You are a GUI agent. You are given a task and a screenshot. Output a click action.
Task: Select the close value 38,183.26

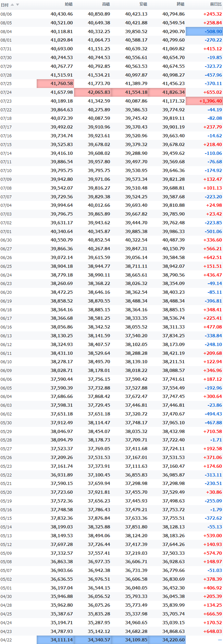(174, 536)
